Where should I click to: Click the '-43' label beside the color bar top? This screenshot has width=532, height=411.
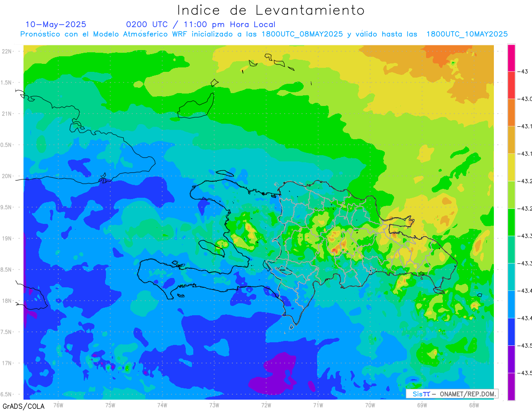coord(522,71)
